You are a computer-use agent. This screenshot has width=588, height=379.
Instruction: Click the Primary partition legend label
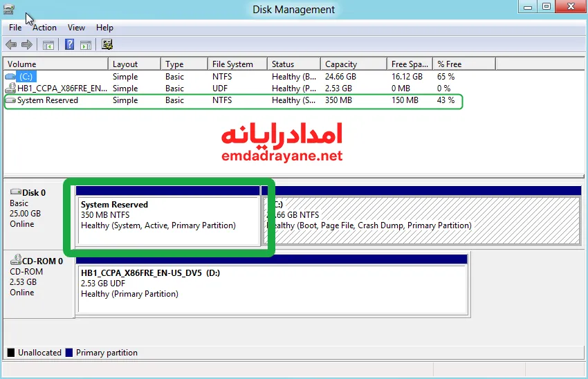coord(107,353)
